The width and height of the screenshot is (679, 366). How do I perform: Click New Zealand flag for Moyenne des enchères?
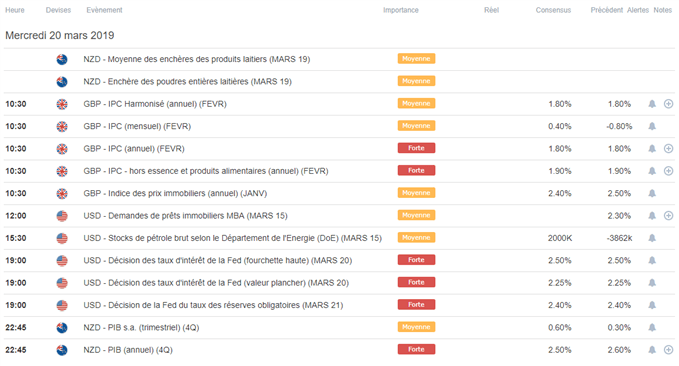[x=62, y=59]
